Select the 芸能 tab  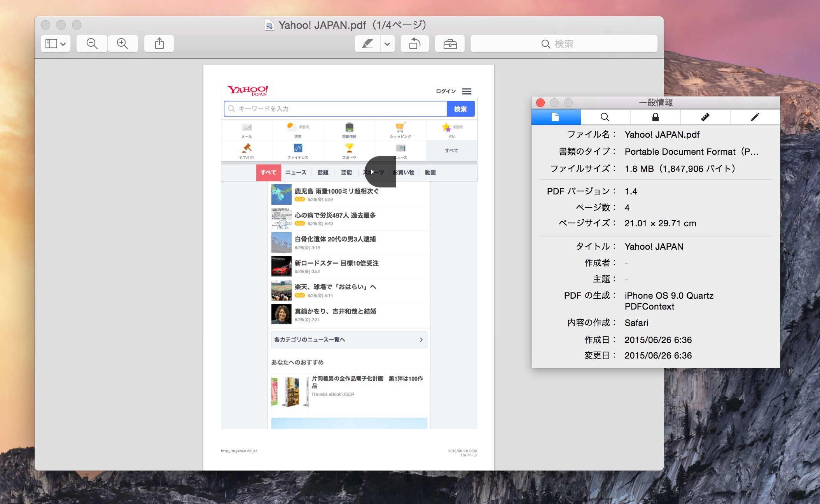click(346, 173)
